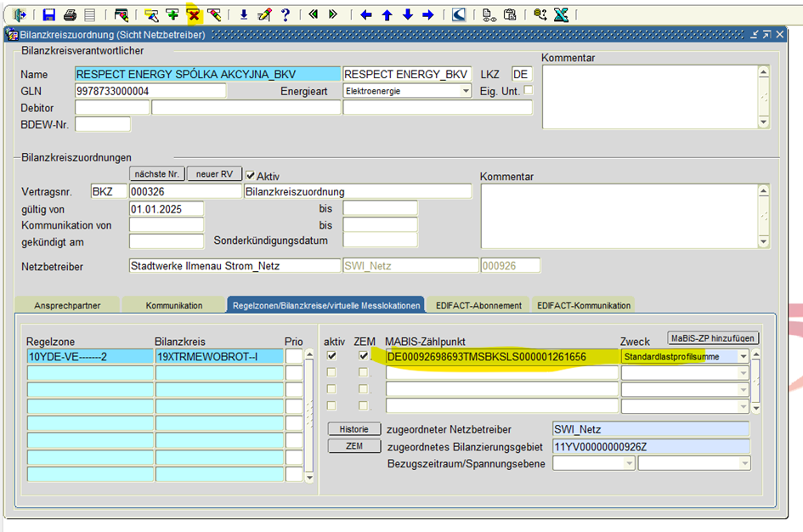
Task: Click the Excel export icon in toolbar
Action: (x=561, y=14)
